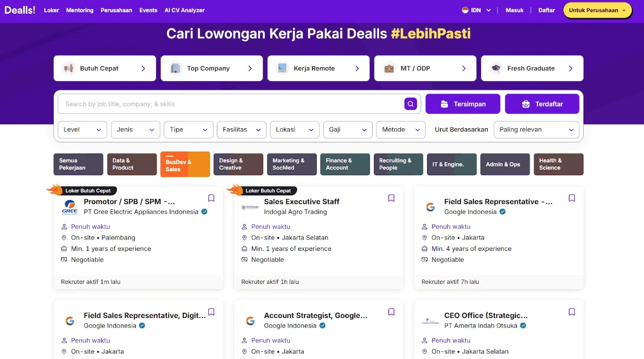Open the Gaji filter dropdown

tap(348, 129)
